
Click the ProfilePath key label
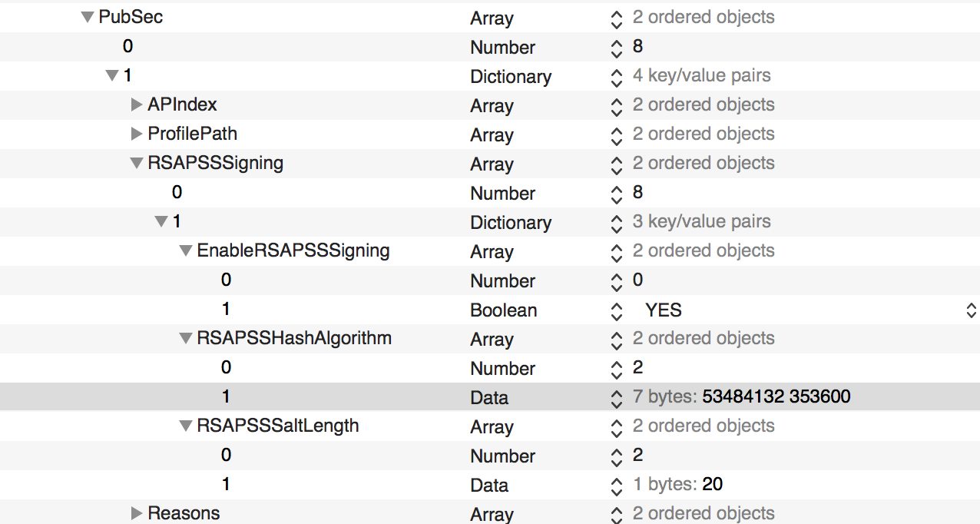click(x=192, y=134)
